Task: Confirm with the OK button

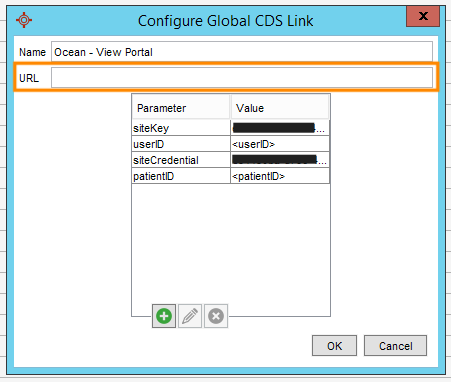Action: [x=334, y=346]
